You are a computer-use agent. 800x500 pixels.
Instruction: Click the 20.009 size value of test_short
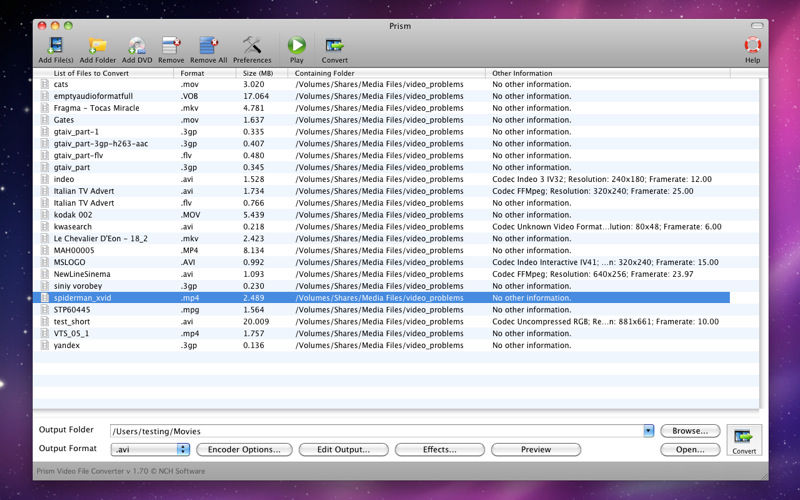pyautogui.click(x=256, y=321)
